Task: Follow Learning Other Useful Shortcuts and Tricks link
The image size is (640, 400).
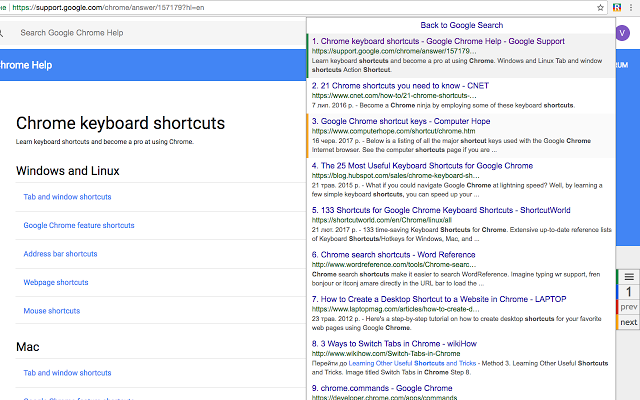Action: coord(412,363)
